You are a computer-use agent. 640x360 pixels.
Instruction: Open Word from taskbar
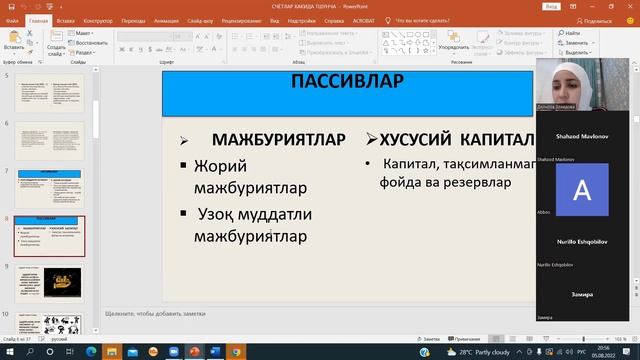coord(215,351)
